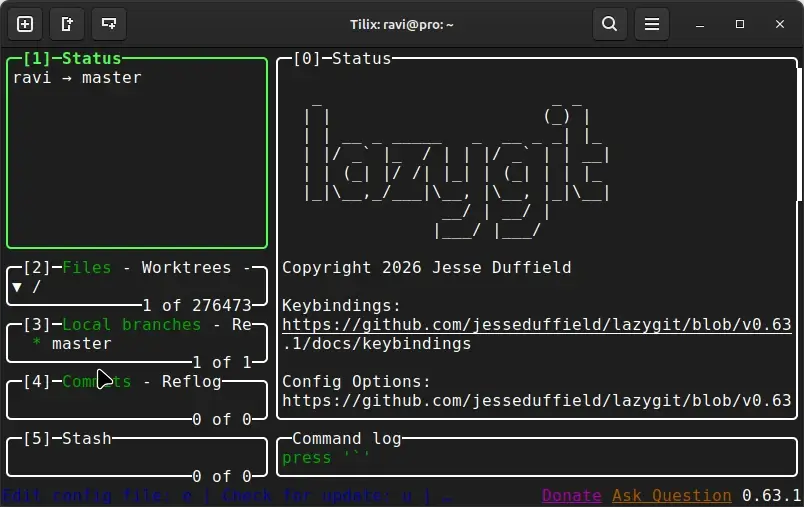Screen dimensions: 804x507
Task: Close the Tilix window
Action: 780,24
